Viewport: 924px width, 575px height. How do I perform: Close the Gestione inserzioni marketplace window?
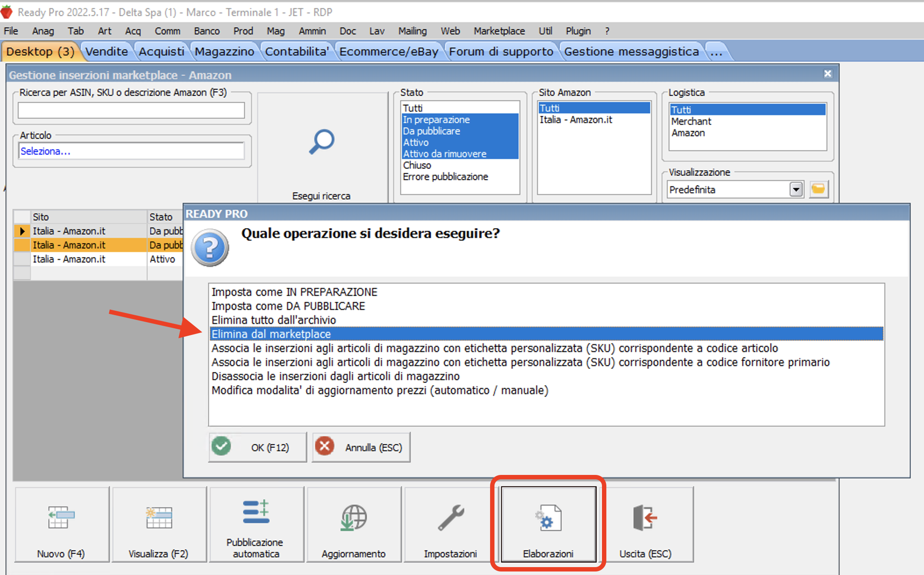click(827, 74)
